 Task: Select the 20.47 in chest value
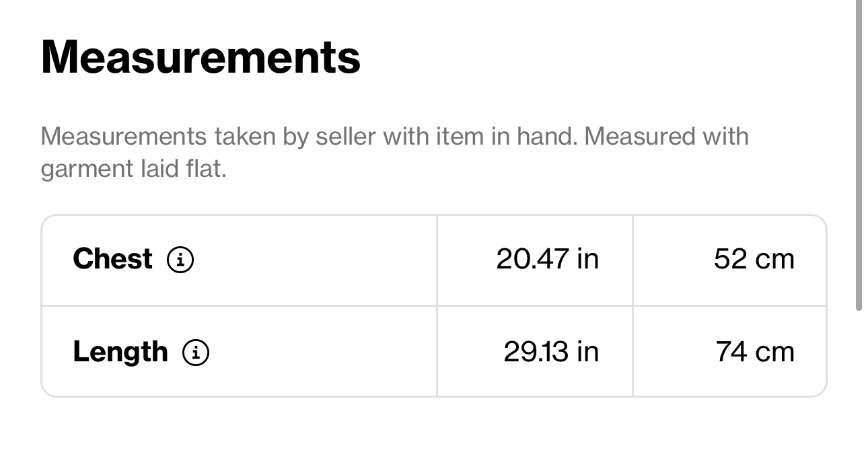(547, 259)
